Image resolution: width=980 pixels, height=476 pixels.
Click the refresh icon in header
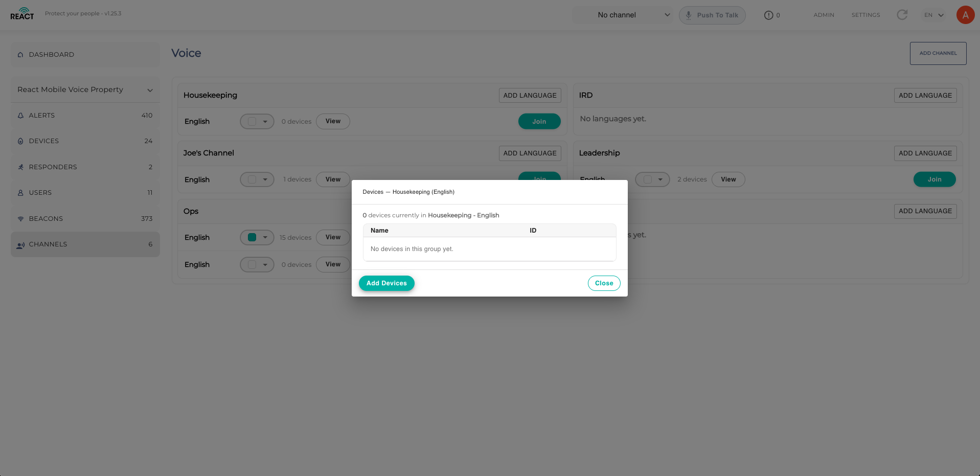pyautogui.click(x=902, y=15)
